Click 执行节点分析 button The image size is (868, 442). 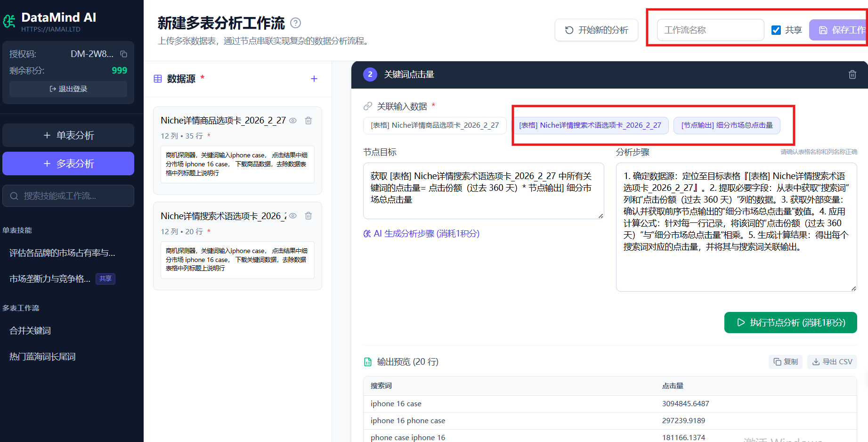click(x=790, y=323)
